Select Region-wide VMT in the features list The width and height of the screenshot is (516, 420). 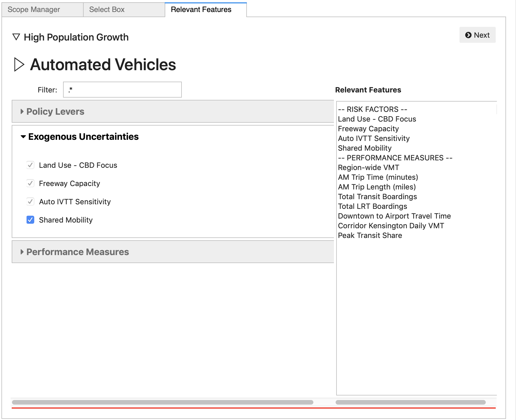(x=368, y=168)
